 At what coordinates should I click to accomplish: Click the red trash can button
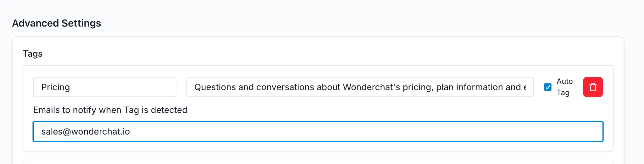593,87
